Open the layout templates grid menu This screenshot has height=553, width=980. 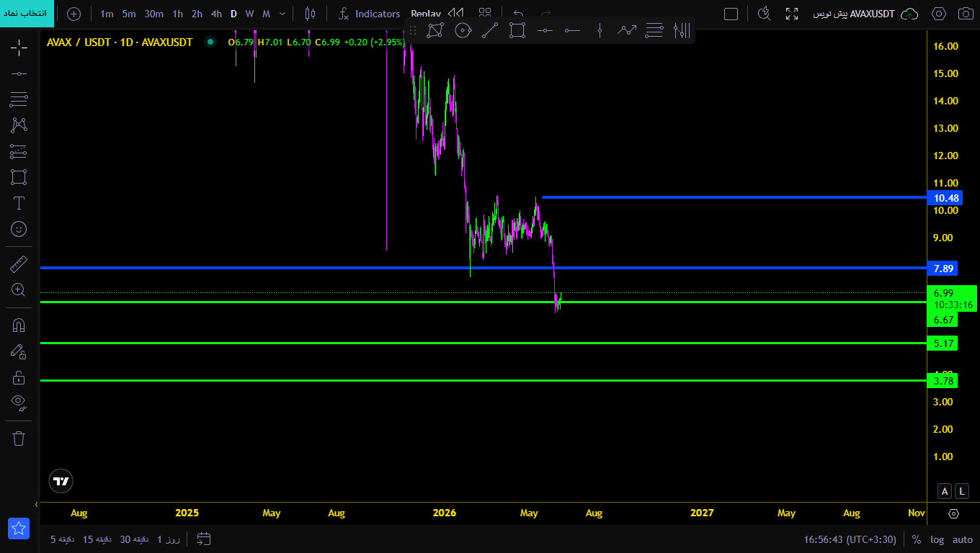485,14
